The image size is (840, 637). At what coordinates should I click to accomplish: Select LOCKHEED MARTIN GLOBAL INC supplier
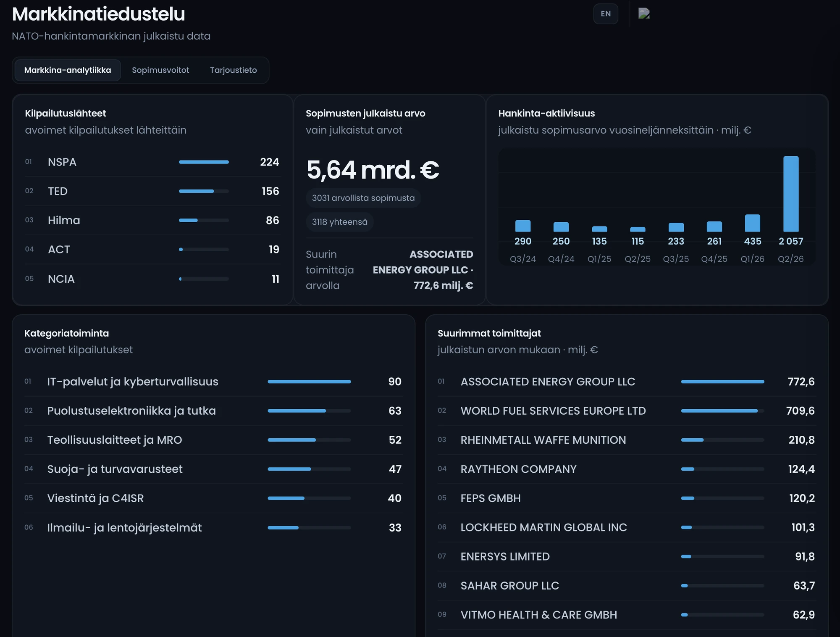click(543, 527)
